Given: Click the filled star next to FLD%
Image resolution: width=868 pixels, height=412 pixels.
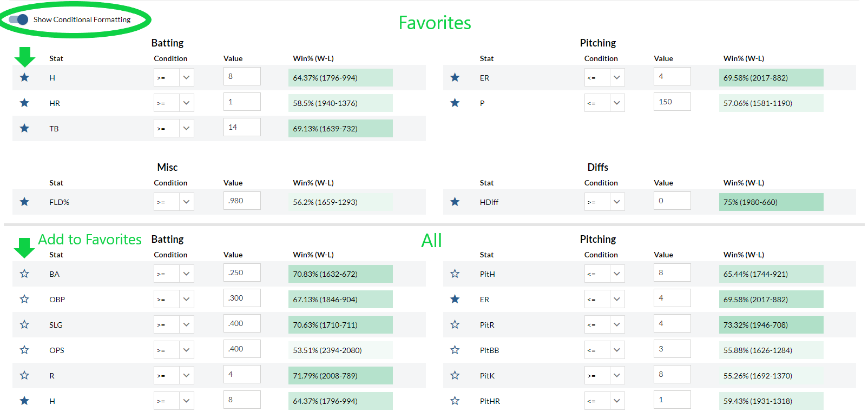Looking at the screenshot, I should click(x=24, y=202).
